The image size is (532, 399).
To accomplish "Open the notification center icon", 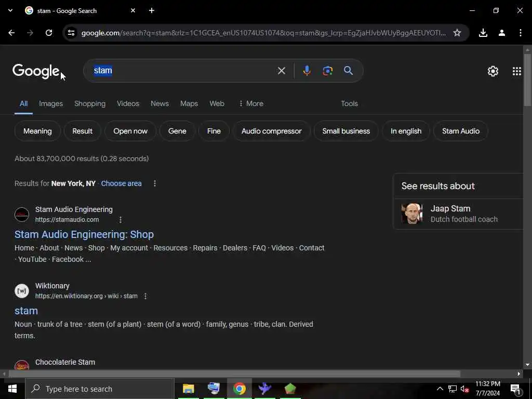I will 516,389.
